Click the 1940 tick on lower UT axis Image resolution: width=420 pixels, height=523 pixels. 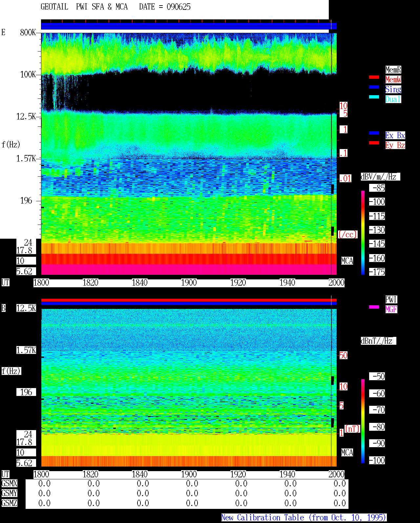click(x=287, y=474)
